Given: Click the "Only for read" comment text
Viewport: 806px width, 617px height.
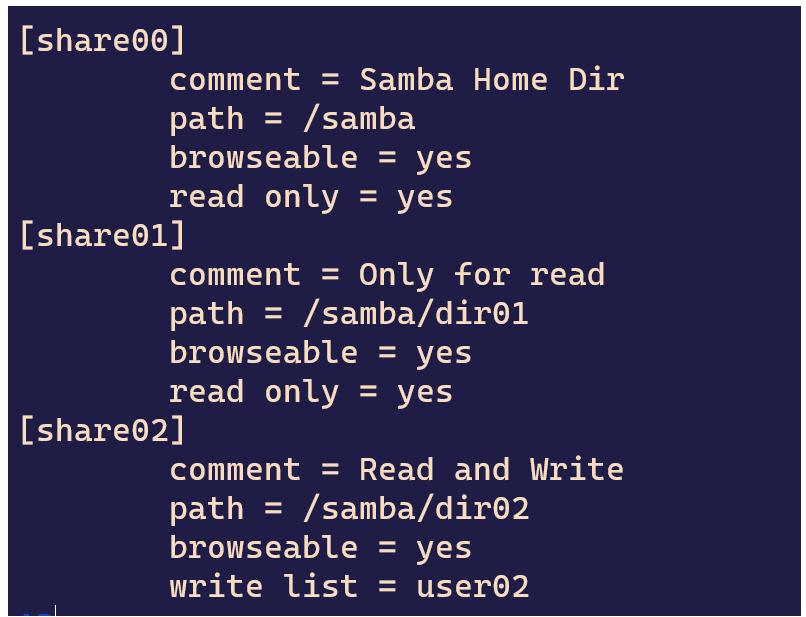Looking at the screenshot, I should pos(481,275).
